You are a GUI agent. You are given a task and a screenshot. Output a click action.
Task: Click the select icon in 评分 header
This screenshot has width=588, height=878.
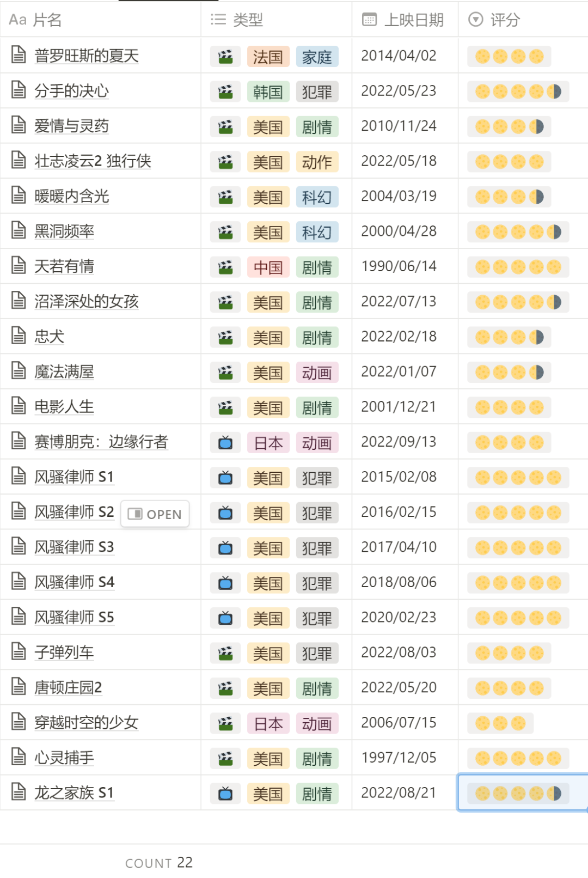(x=476, y=20)
